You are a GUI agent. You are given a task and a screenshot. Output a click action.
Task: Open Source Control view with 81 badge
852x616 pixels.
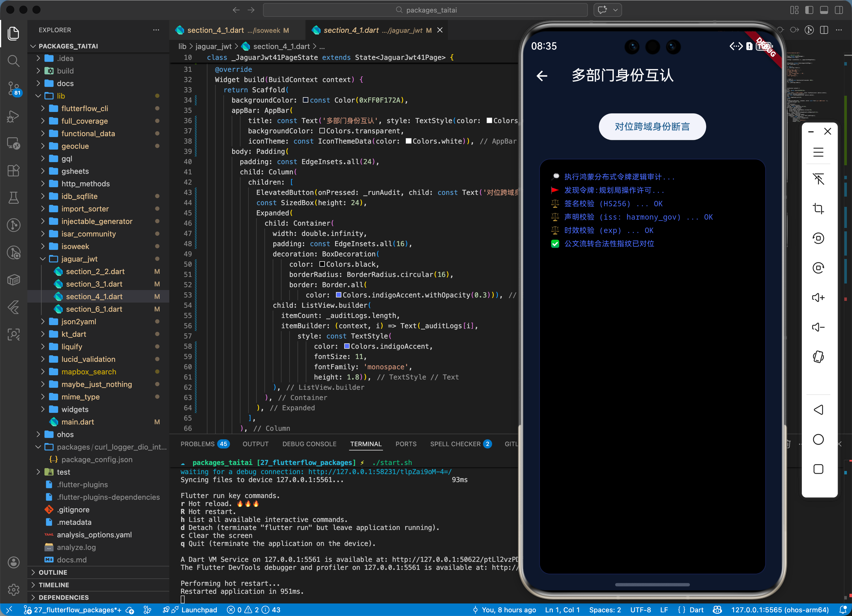(x=13, y=89)
